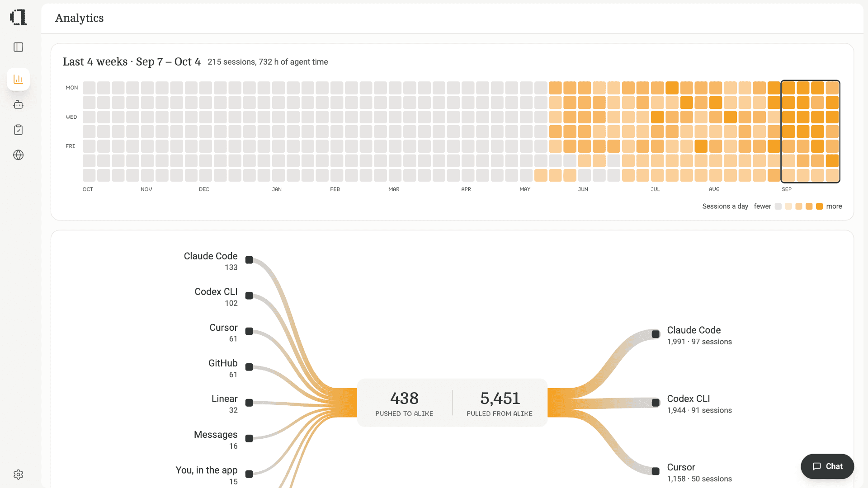Click the Codex CLI destination node, 91 sessions
Screen dimensions: 868x488
656,403
